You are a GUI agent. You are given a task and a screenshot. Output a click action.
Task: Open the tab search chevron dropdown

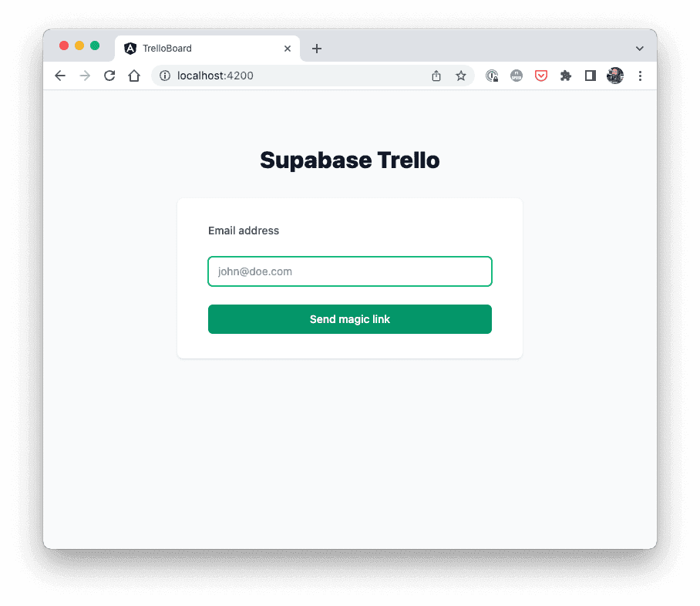coord(640,48)
